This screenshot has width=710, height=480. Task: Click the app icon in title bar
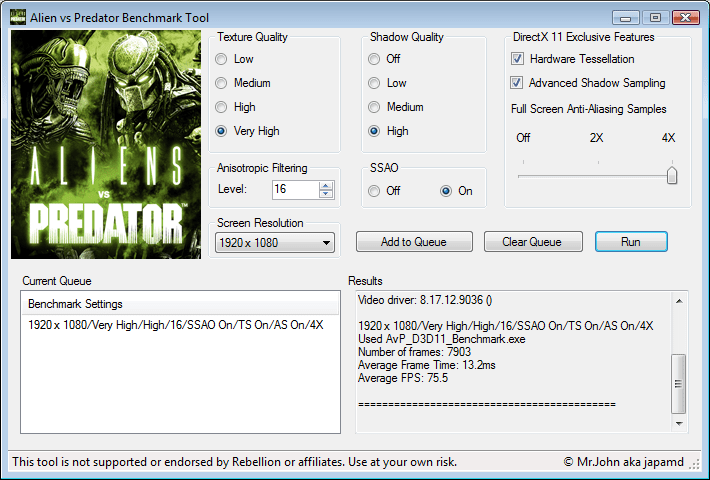coord(17,17)
